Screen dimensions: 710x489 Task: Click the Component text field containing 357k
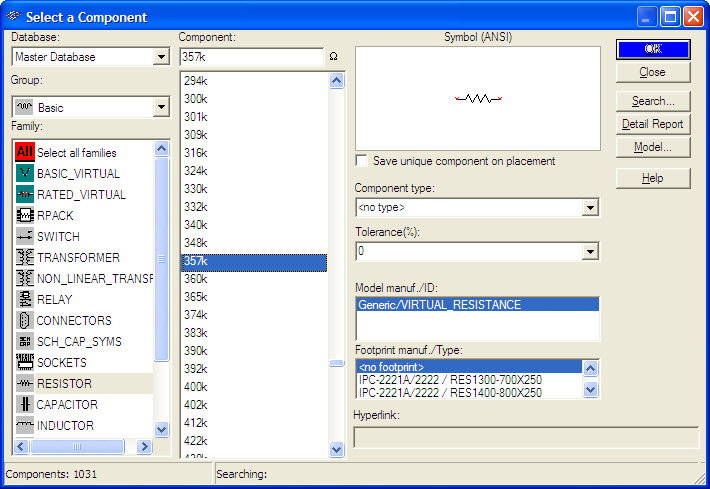[252, 57]
